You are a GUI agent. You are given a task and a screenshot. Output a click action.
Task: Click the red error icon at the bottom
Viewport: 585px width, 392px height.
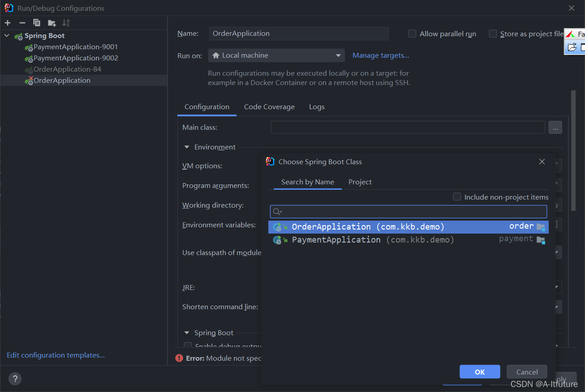point(179,358)
